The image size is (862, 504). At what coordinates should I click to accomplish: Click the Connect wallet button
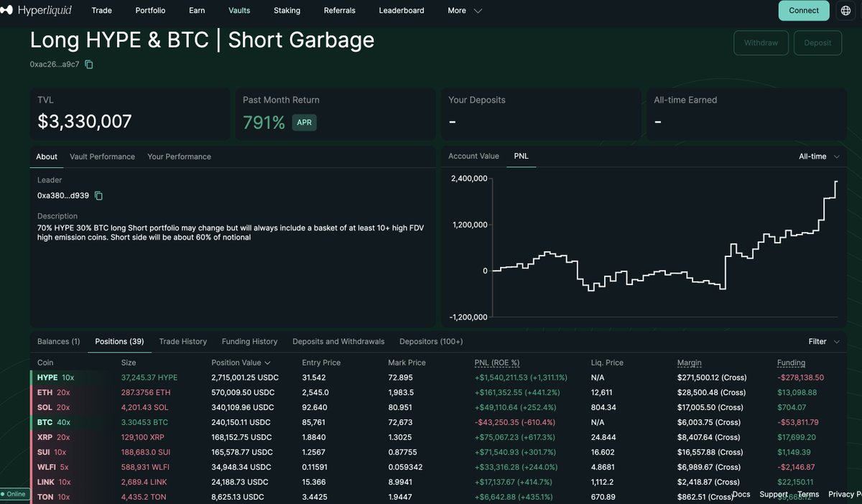point(804,10)
